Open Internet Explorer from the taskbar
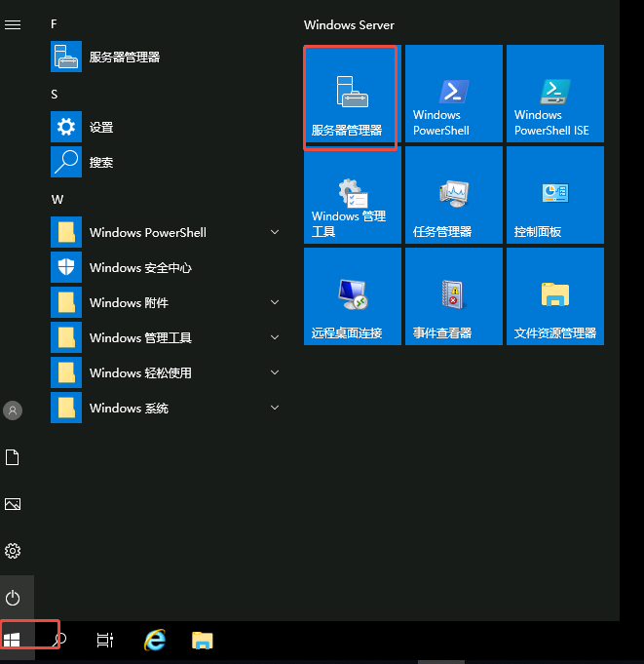 [155, 640]
